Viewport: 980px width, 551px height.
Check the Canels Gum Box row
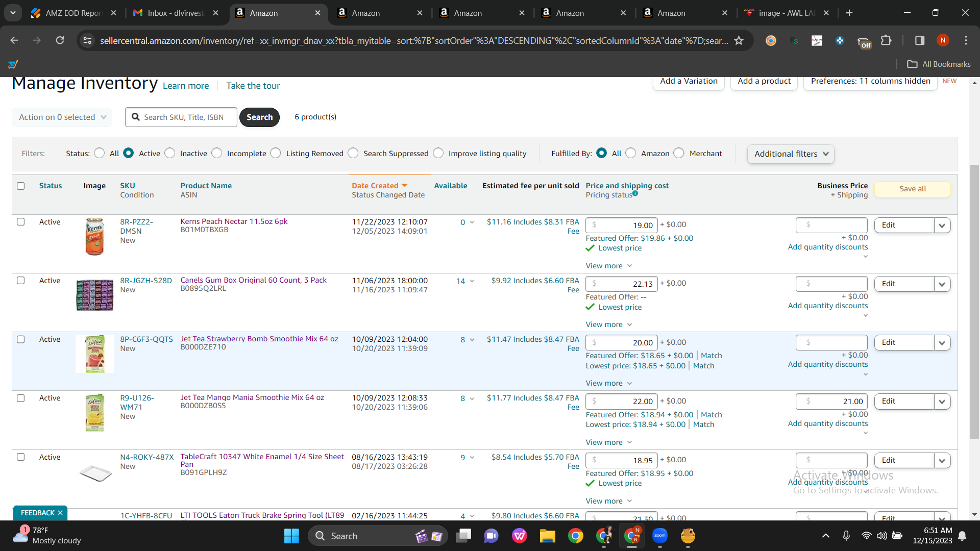(x=21, y=281)
